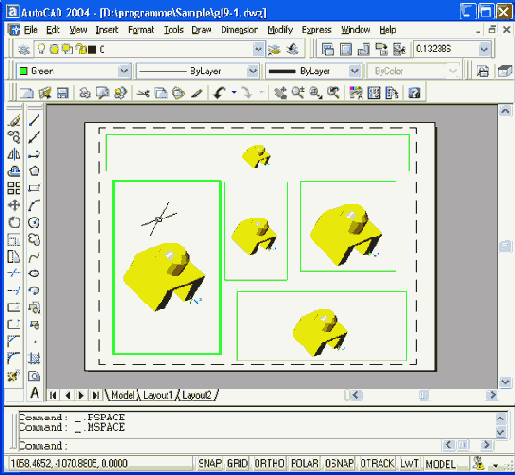This screenshot has height=475, width=515.
Task: Click the LWT button in status bar
Action: click(x=409, y=463)
